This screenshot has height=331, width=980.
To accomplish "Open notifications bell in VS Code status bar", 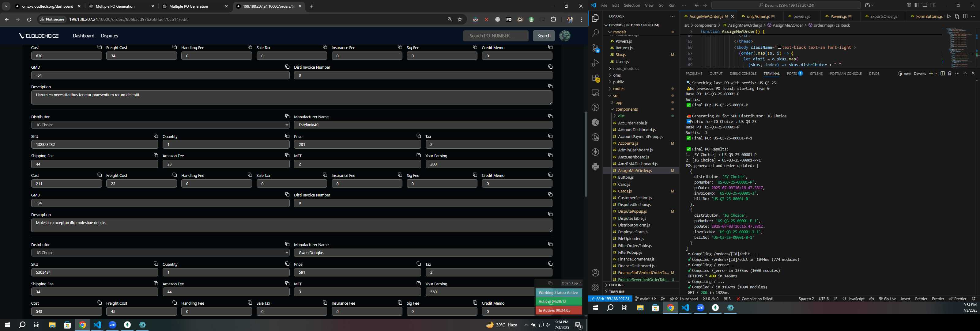I will click(x=974, y=299).
